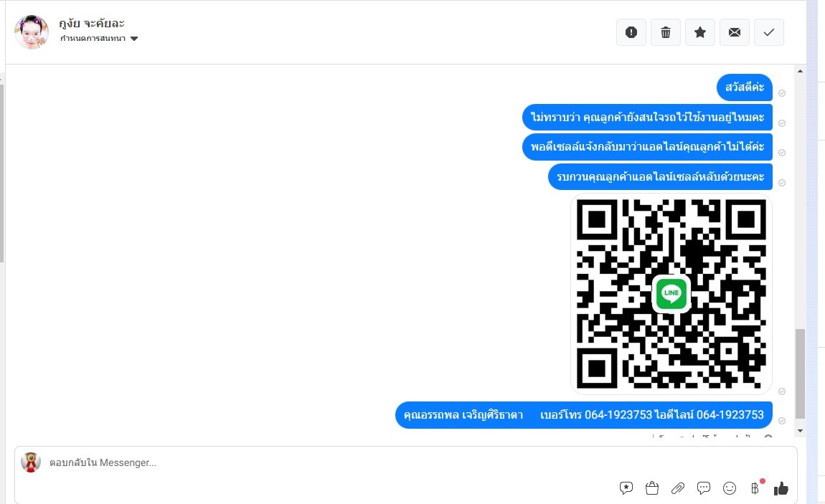The image size is (825, 504).
Task: Mark conversation unread using envelope icon
Action: (x=735, y=32)
